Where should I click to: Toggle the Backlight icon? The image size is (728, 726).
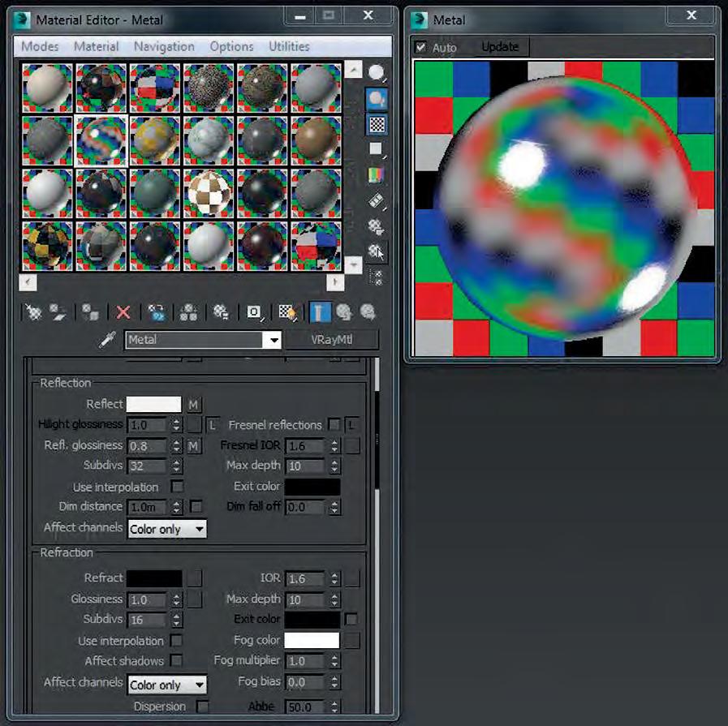377,99
